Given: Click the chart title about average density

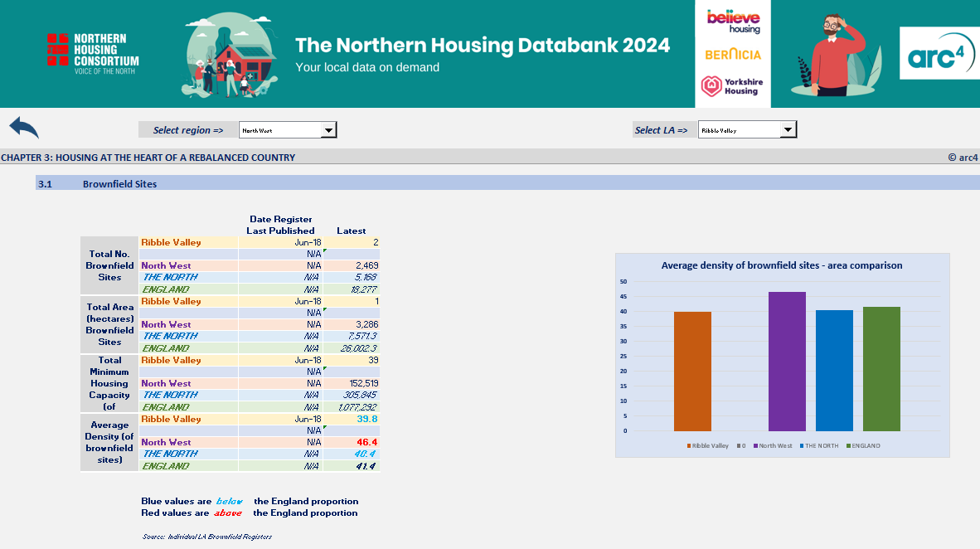Looking at the screenshot, I should [x=782, y=265].
